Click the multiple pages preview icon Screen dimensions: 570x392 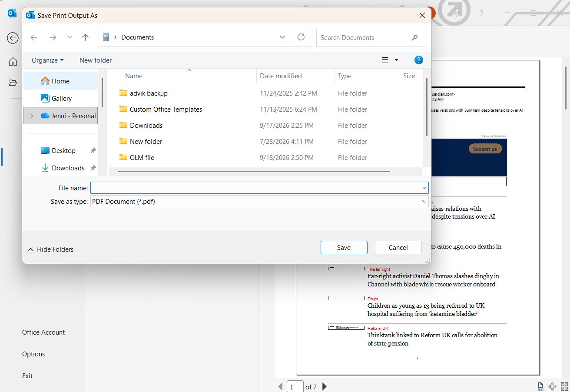pyautogui.click(x=565, y=386)
